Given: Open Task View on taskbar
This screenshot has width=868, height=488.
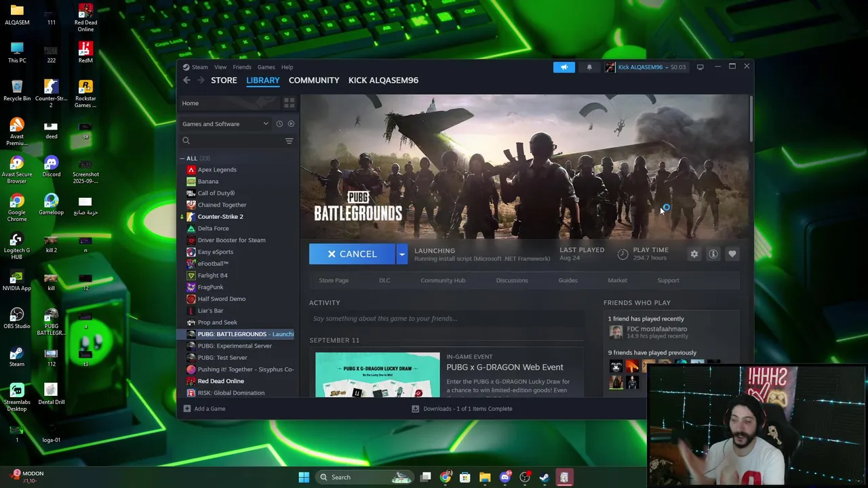Looking at the screenshot, I should (x=425, y=477).
